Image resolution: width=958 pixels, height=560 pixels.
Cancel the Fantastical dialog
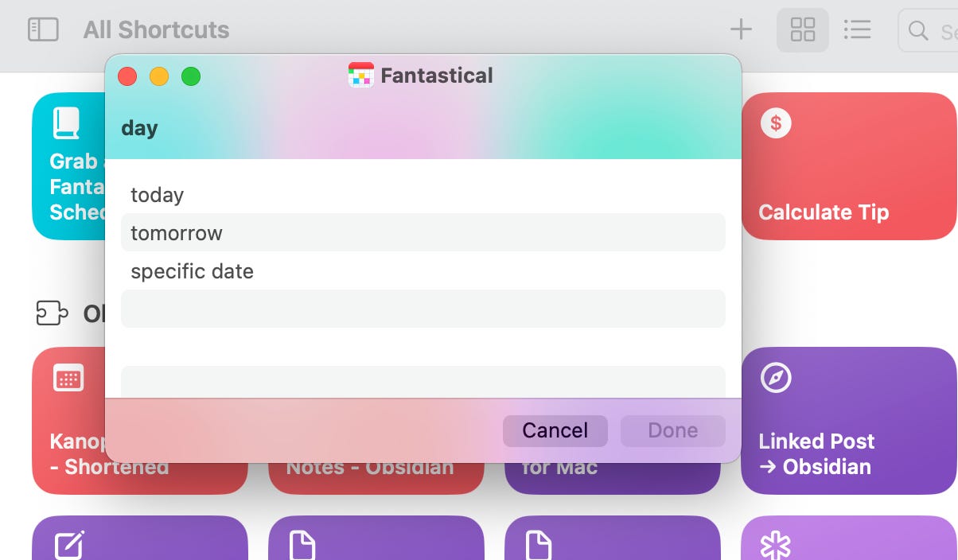pos(555,430)
